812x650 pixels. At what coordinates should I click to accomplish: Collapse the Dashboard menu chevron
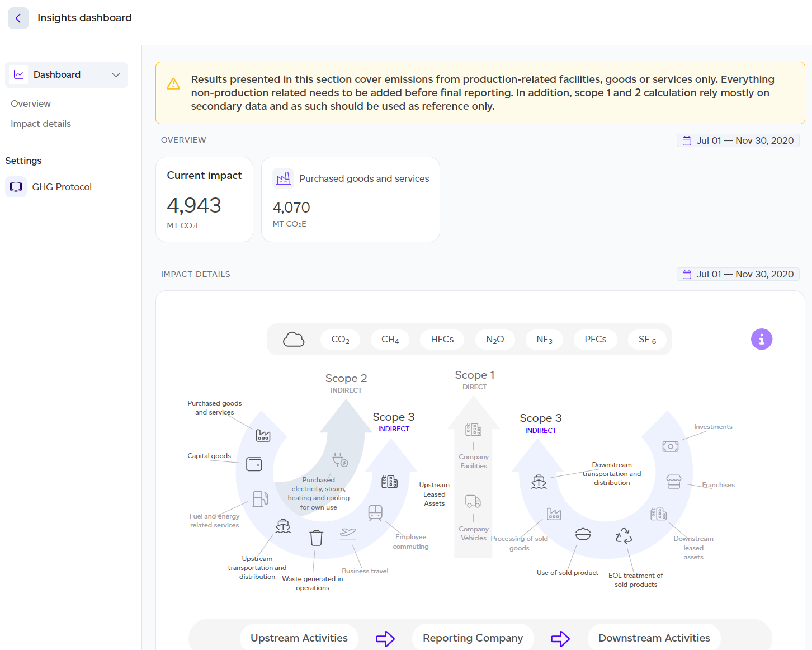(116, 75)
